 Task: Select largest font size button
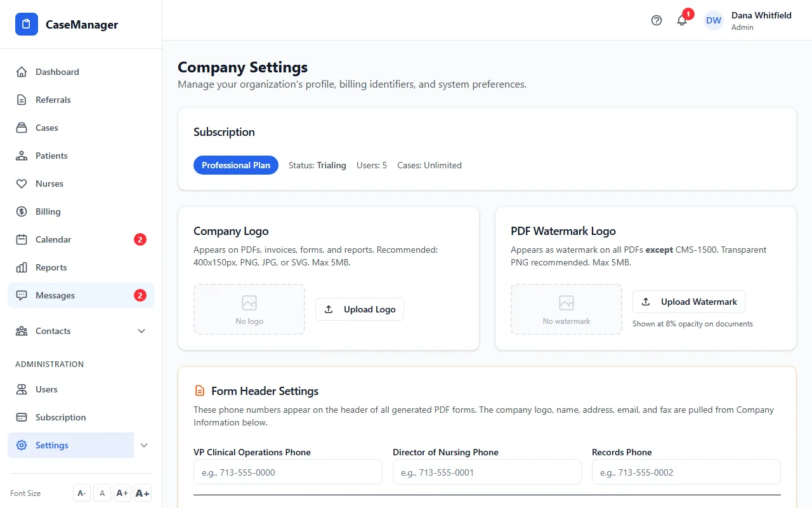point(143,493)
